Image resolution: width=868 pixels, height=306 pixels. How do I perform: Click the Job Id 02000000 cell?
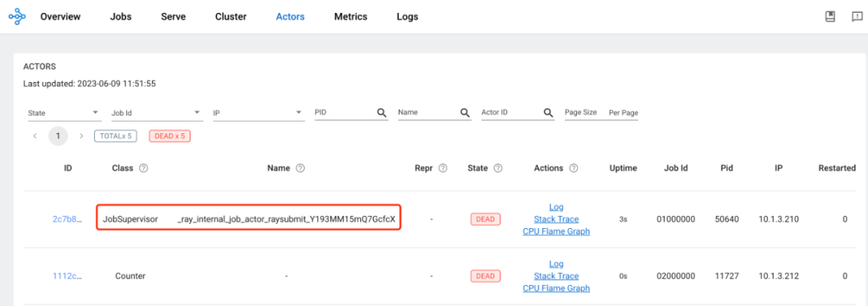[676, 276]
